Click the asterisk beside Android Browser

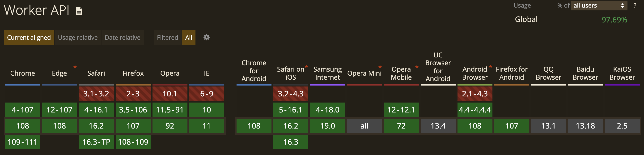tap(490, 67)
